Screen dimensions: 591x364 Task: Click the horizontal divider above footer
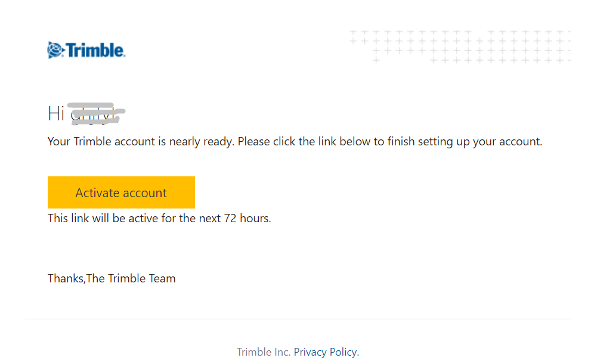(x=298, y=319)
